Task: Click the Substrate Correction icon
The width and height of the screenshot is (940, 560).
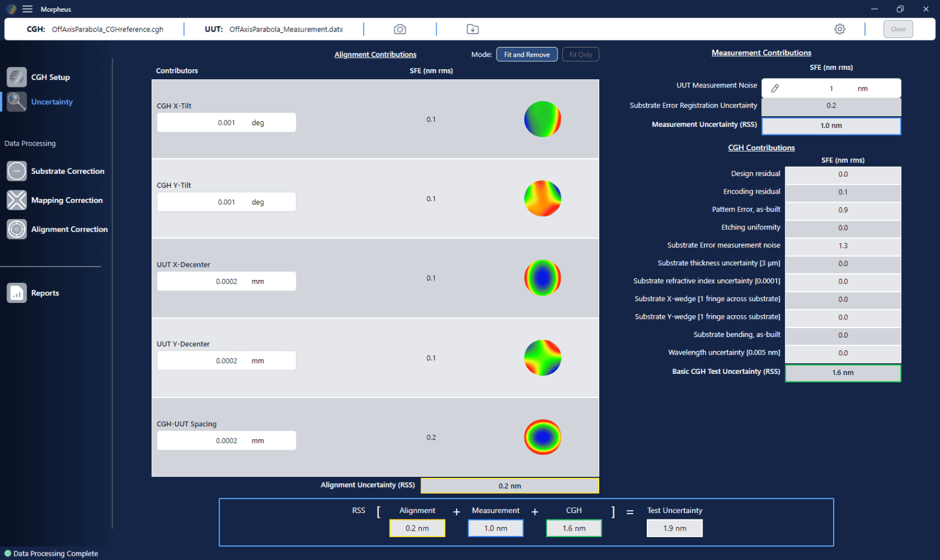Action: coord(17,171)
